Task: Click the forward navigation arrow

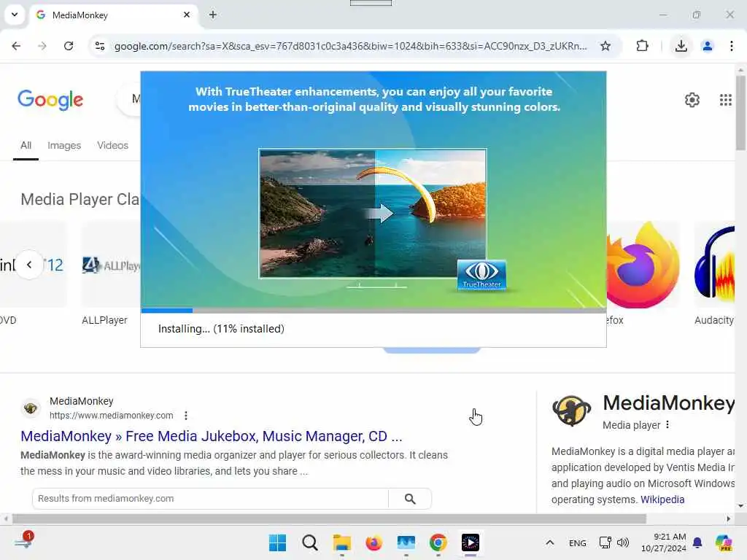Action: (x=42, y=46)
